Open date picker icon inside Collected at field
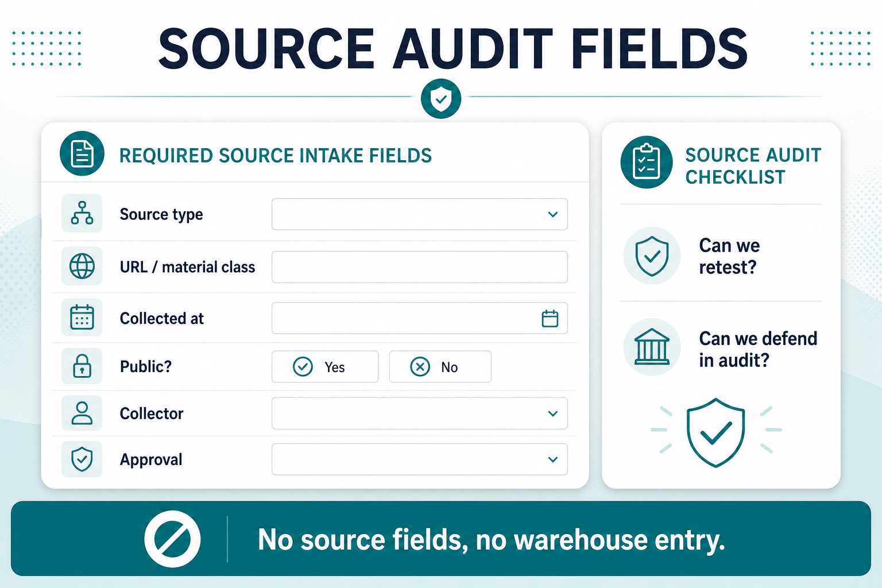Viewport: 882px width, 588px height. pos(550,318)
